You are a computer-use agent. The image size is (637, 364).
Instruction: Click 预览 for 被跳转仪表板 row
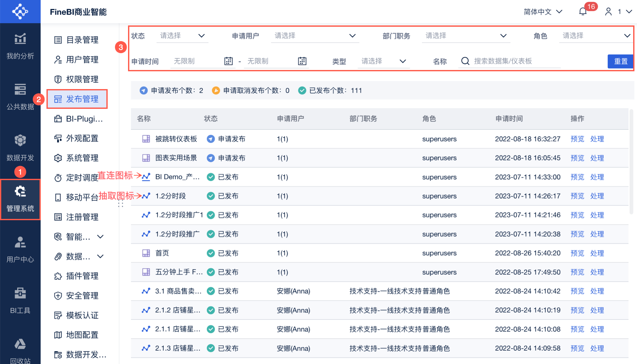coord(577,139)
